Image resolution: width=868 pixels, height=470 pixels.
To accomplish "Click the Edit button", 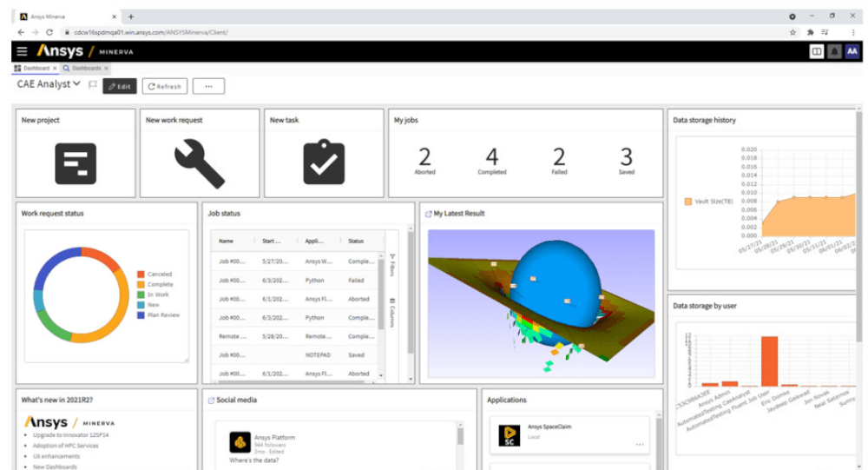I will (x=120, y=86).
